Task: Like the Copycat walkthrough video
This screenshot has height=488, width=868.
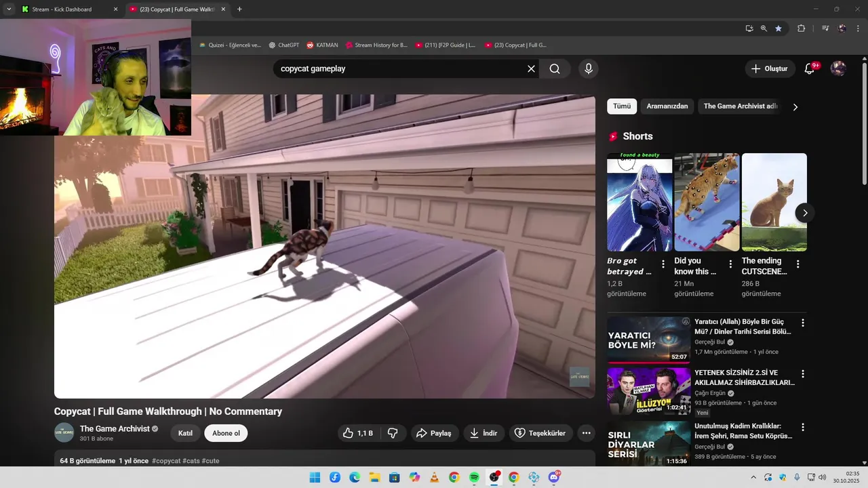Action: (x=358, y=433)
